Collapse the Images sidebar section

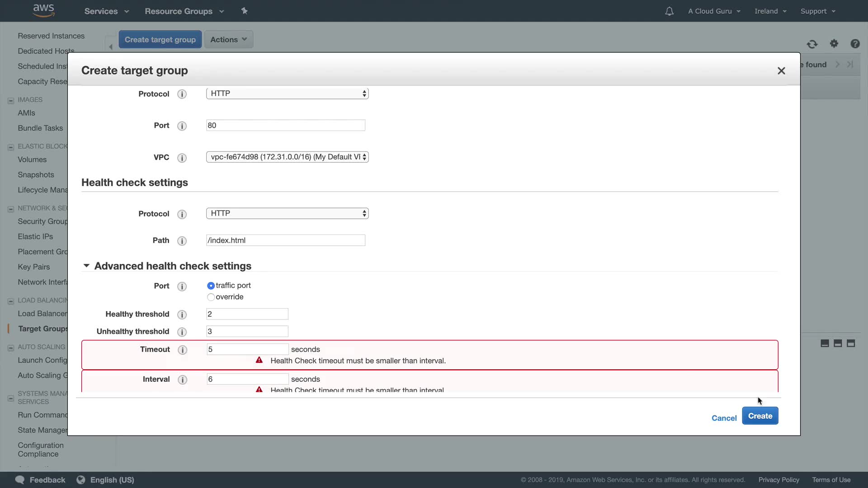(x=11, y=100)
